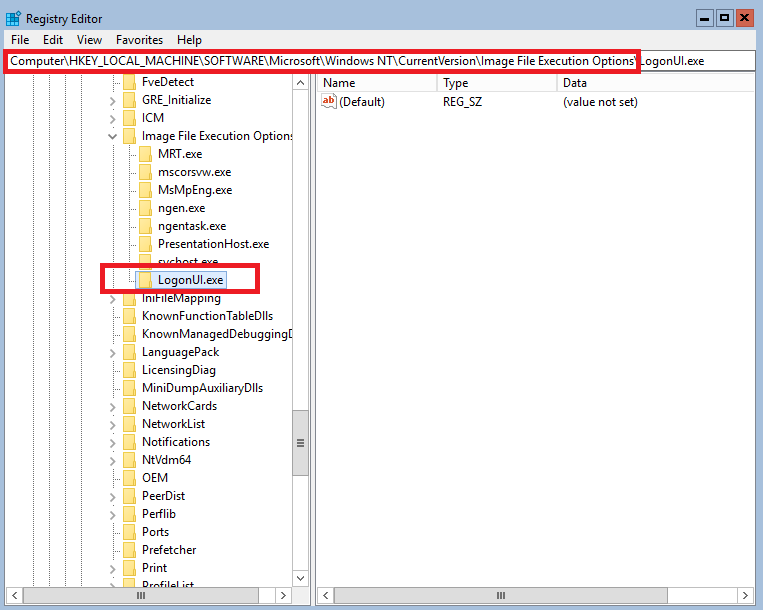Image resolution: width=763 pixels, height=610 pixels.
Task: Expand the Print key
Action: (x=112, y=569)
